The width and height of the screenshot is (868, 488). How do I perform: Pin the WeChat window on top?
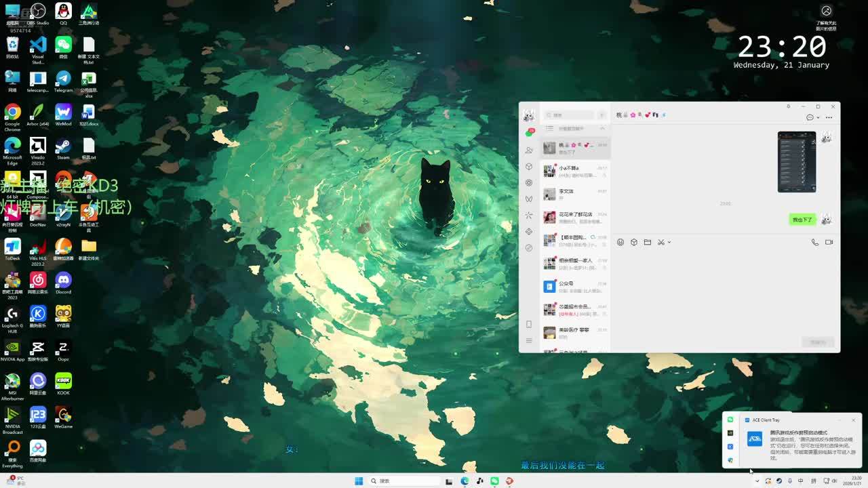click(788, 106)
